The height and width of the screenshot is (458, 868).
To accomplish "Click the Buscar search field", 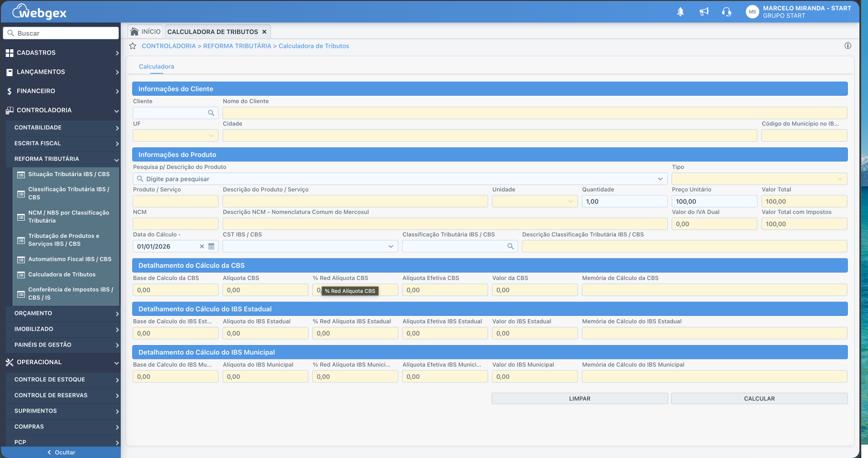I will (x=61, y=33).
